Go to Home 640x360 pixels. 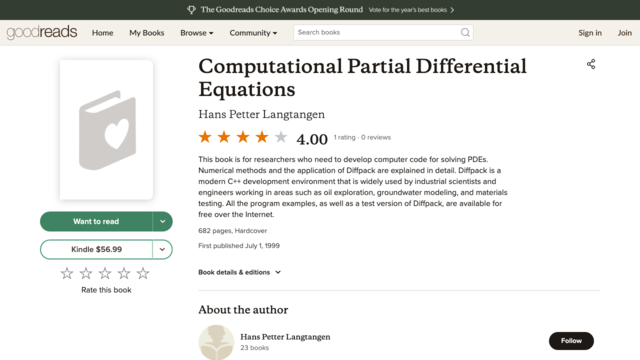(x=102, y=33)
